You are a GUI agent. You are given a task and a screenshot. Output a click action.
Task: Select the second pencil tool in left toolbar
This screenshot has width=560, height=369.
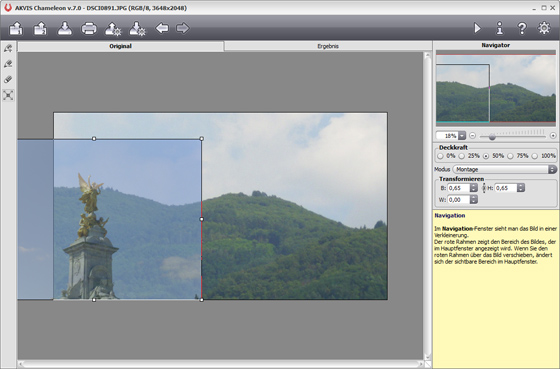(x=8, y=64)
